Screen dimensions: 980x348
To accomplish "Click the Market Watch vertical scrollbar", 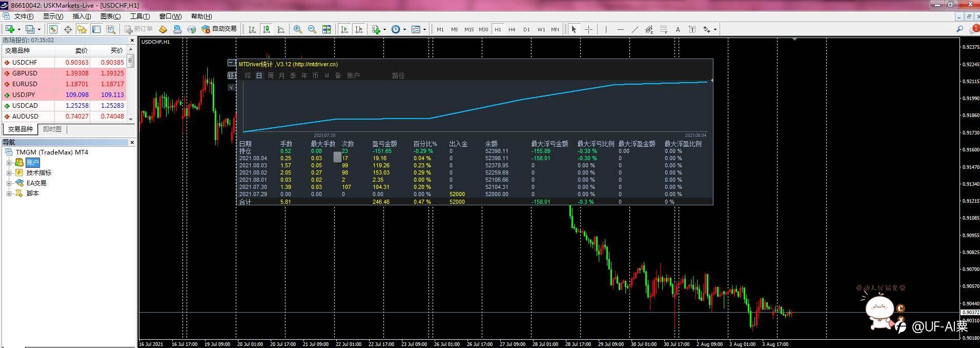I will pos(131,89).
